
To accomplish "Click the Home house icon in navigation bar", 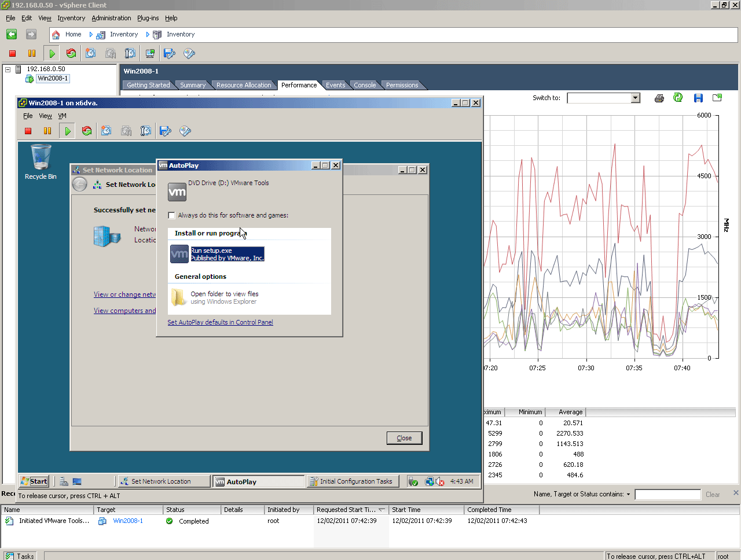I will [x=56, y=35].
